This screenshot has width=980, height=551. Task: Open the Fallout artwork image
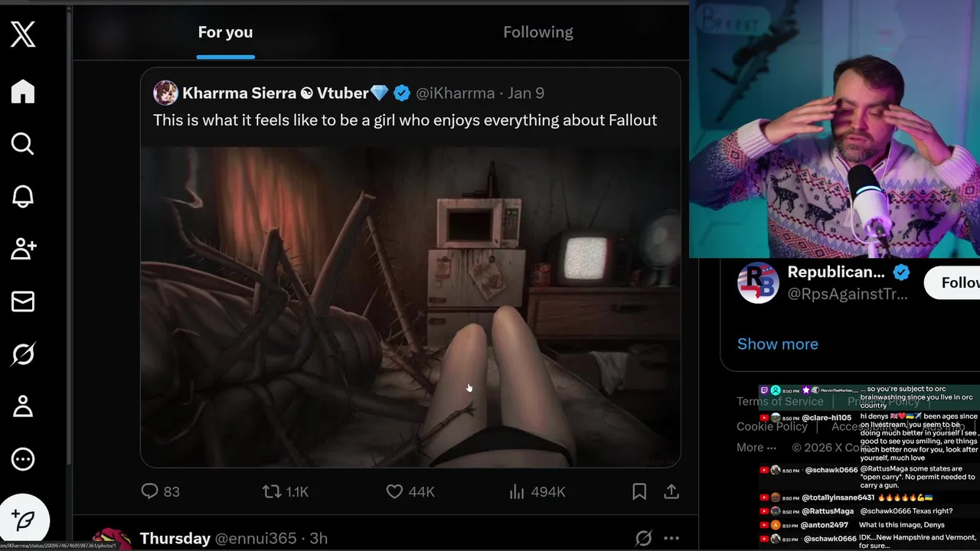click(x=410, y=307)
